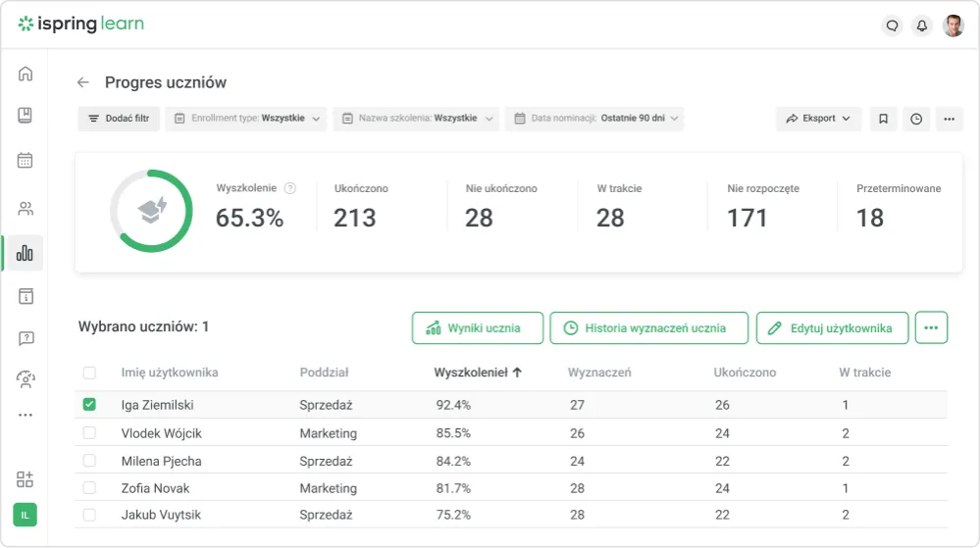
Task: Expand the Eksport dropdown
Action: [x=819, y=119]
